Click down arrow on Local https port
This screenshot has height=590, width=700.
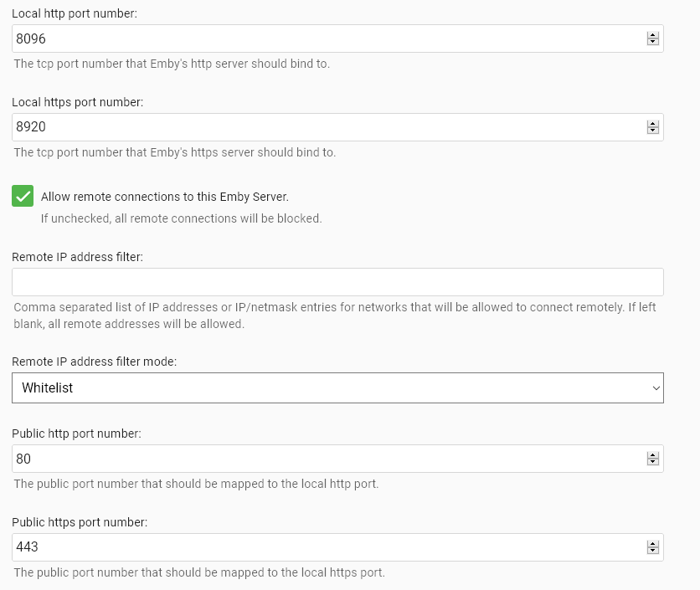point(653,131)
